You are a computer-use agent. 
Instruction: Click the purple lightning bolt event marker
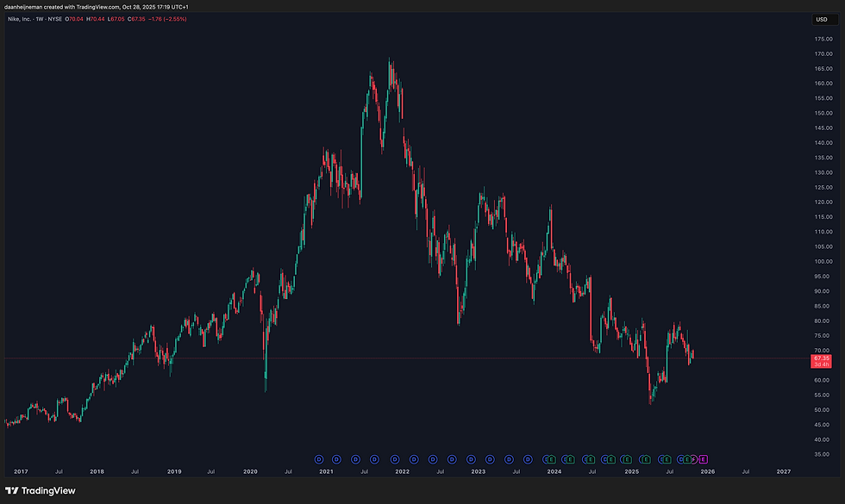(693, 459)
